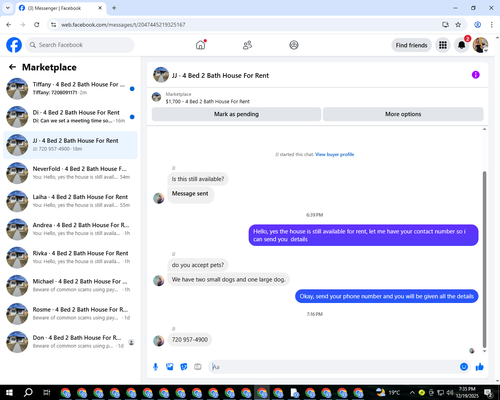This screenshot has height=400, width=500.
Task: Open Andrea's conversation
Action: 70,229
